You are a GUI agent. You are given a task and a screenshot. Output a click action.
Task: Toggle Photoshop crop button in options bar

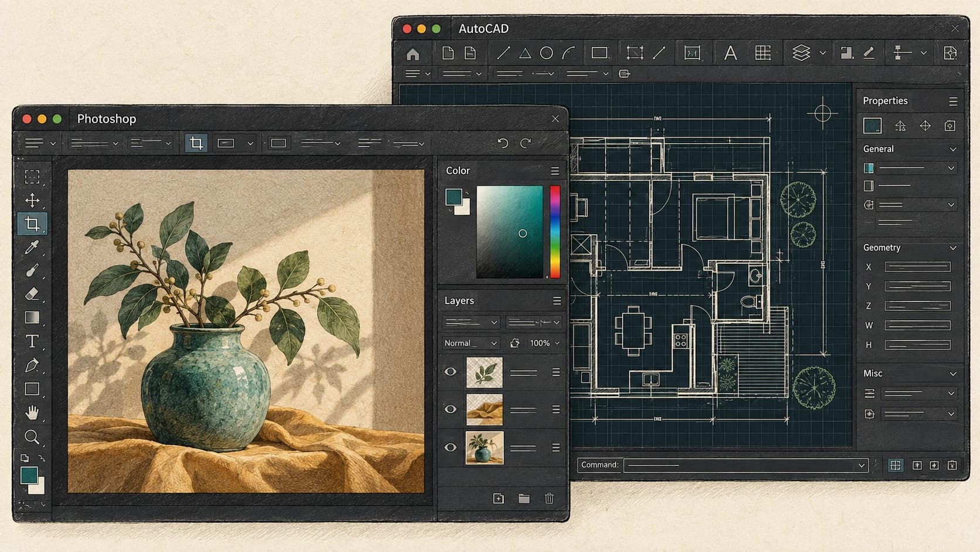(196, 143)
